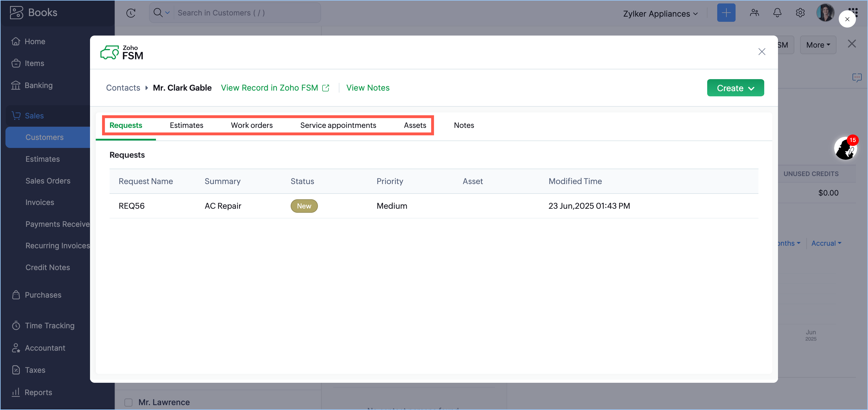Open the Zylker Appliances organization dropdown
This screenshot has height=410, width=868.
(660, 13)
